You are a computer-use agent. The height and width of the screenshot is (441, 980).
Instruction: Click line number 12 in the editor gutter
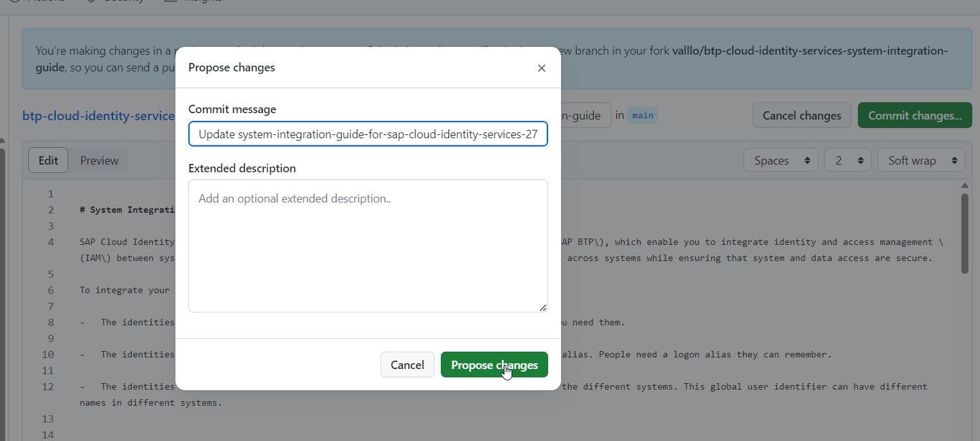[48, 387]
